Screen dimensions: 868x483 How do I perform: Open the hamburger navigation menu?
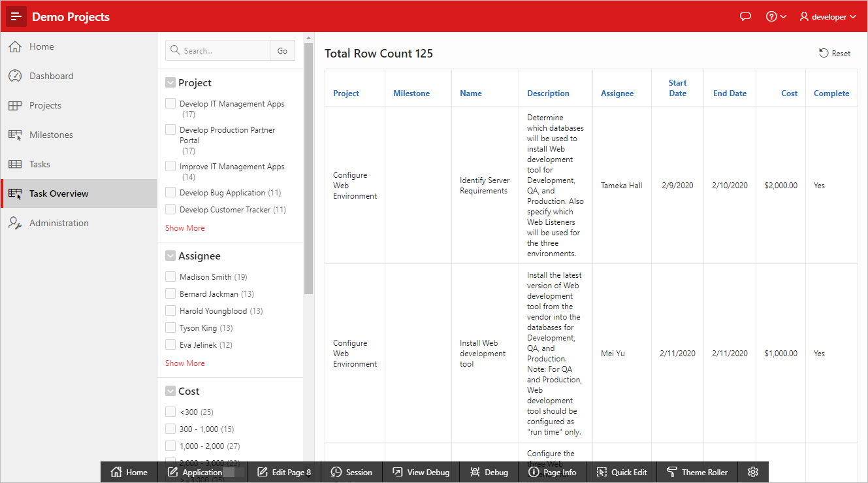tap(16, 16)
